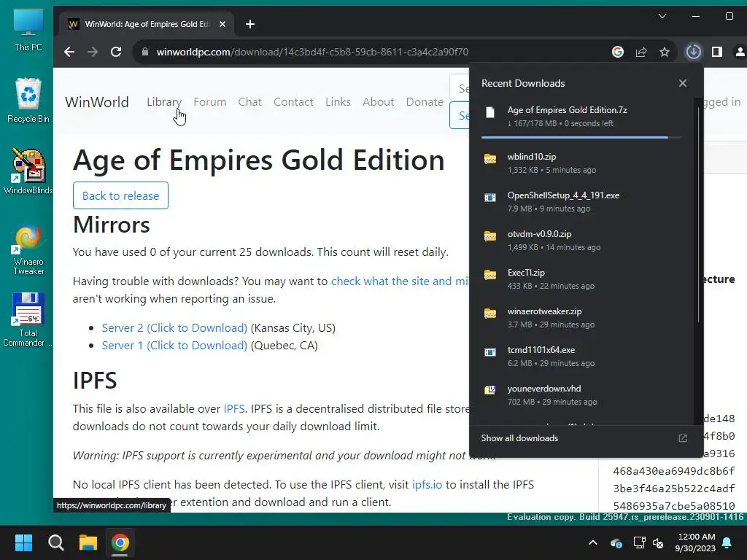The image size is (747, 560).
Task: Open the cloud sync tray icon
Action: click(616, 542)
